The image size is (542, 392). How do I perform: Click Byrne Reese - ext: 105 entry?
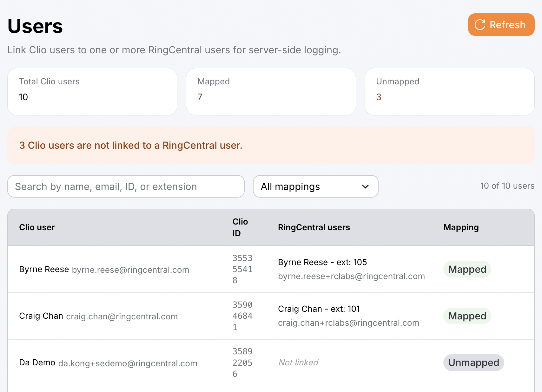pyautogui.click(x=322, y=262)
